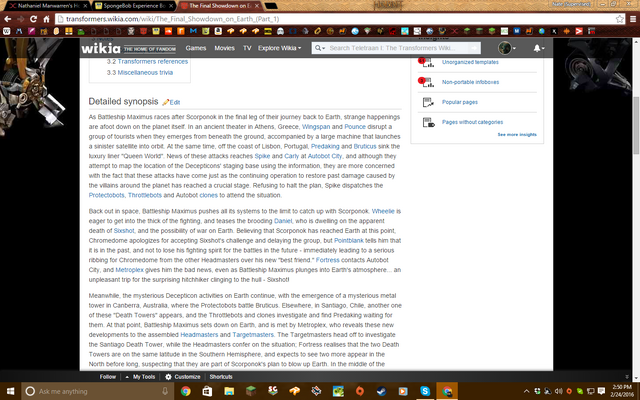Switch to the SpongeBob Experience tab

pos(134,6)
